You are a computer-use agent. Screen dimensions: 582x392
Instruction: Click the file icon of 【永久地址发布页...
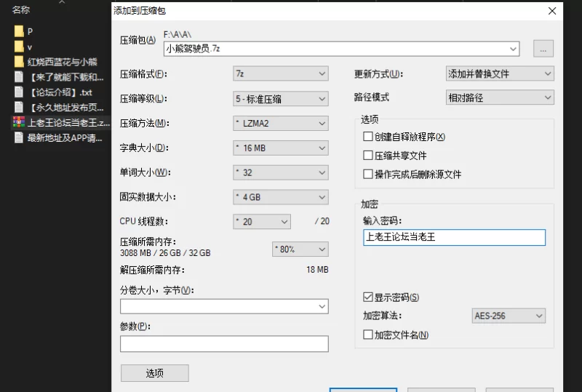pyautogui.click(x=19, y=108)
